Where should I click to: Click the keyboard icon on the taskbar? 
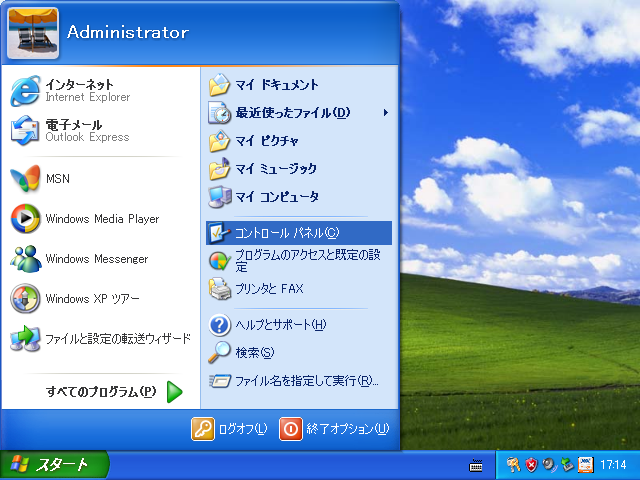click(x=476, y=465)
